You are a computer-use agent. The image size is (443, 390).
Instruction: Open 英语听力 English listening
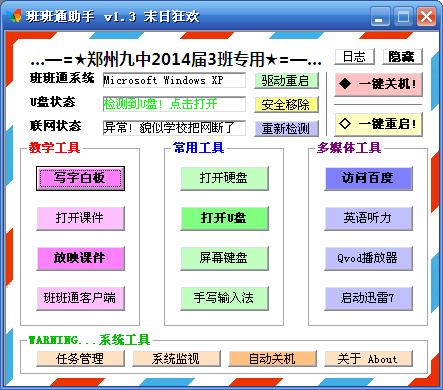(368, 218)
